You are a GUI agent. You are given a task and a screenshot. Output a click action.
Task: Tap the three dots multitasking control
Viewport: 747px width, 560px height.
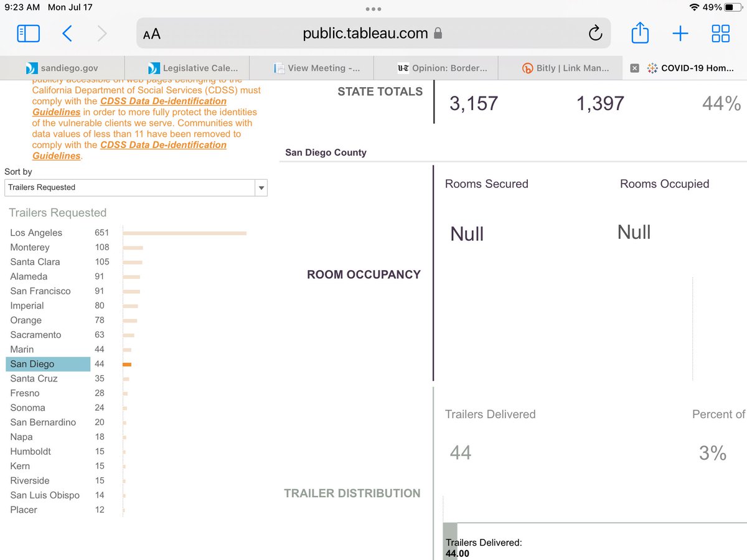[374, 9]
